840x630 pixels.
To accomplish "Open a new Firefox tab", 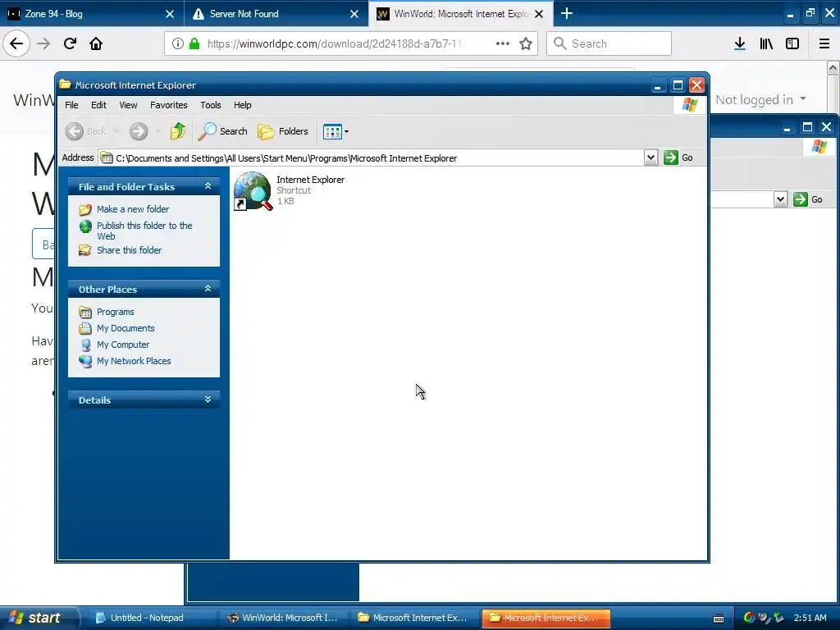I will click(x=567, y=13).
